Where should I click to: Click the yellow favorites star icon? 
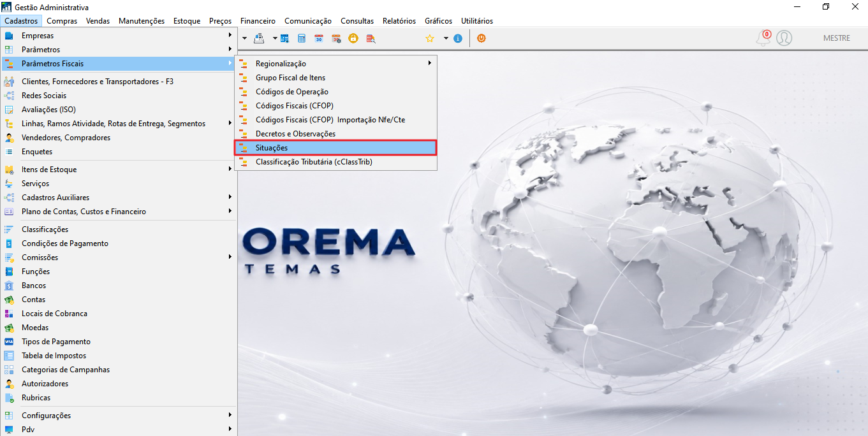click(430, 38)
